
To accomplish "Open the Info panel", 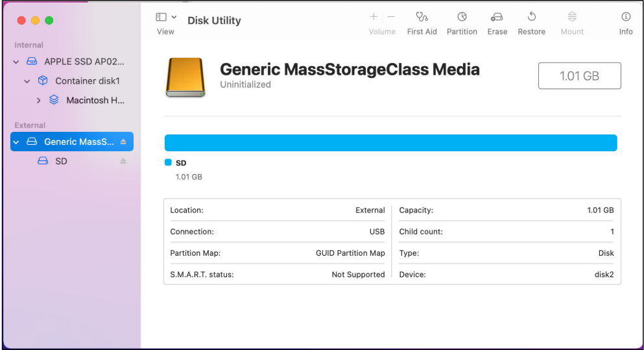I will tap(626, 23).
